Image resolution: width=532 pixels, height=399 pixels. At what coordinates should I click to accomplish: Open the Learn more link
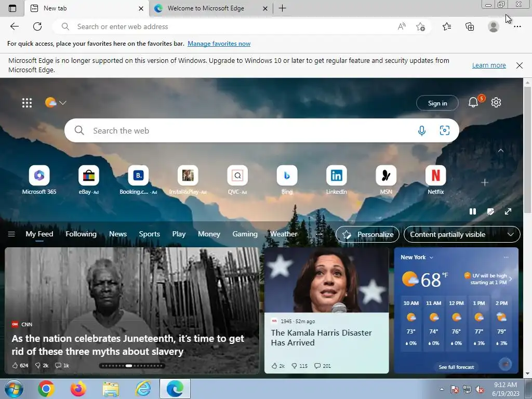(489, 65)
